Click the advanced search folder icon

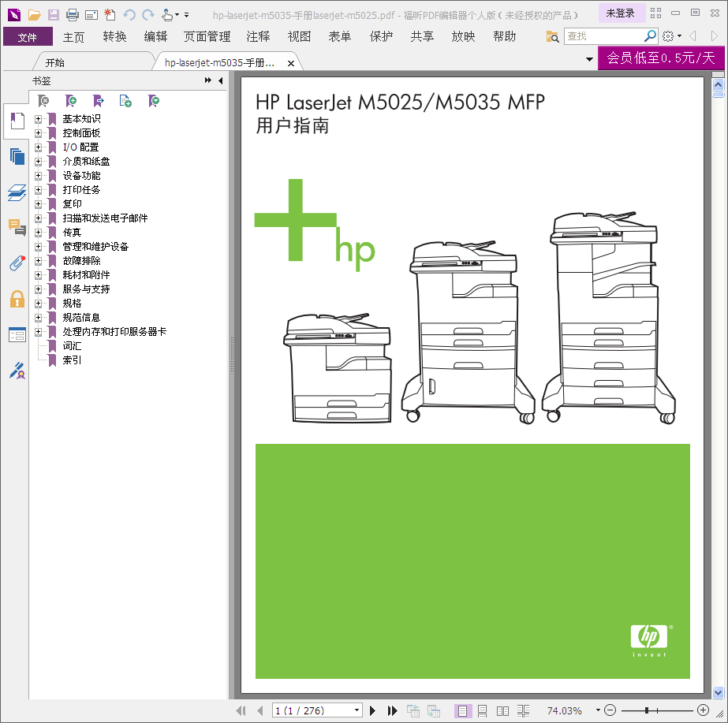click(552, 36)
